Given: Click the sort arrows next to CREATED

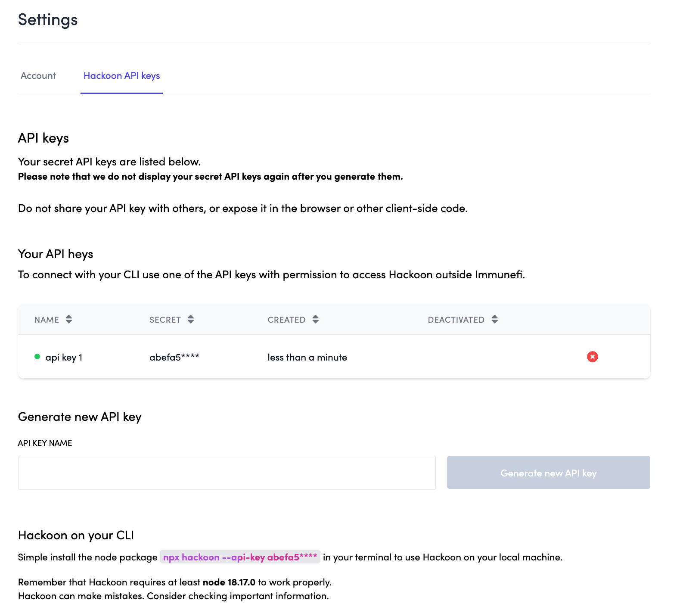Looking at the screenshot, I should coord(316,319).
